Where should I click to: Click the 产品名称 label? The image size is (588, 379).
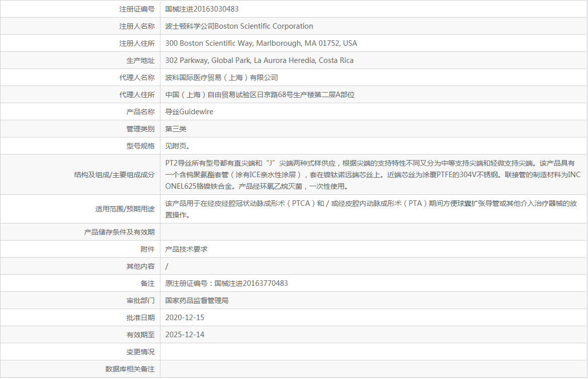point(141,112)
